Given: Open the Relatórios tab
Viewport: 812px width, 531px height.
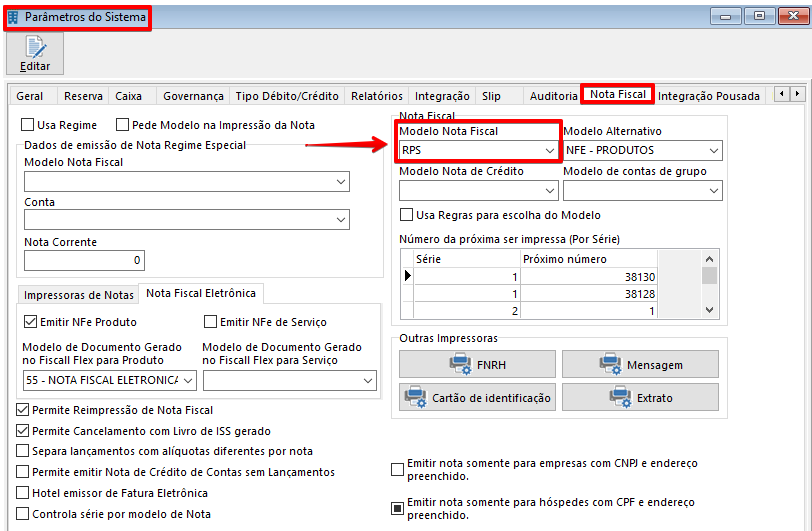Looking at the screenshot, I should coord(376,96).
